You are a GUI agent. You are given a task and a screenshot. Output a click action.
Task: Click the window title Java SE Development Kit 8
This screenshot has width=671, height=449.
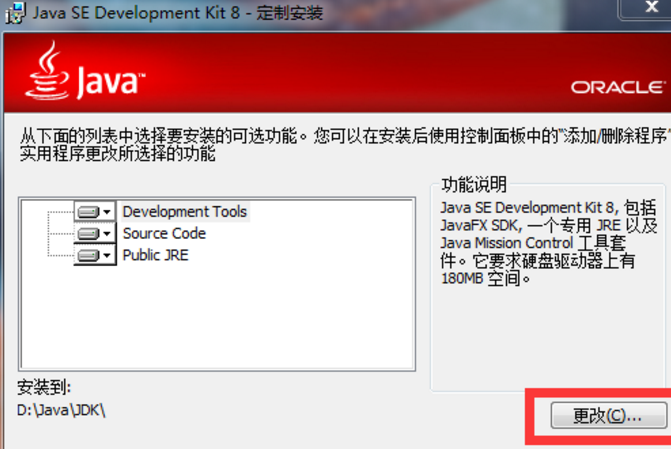tap(137, 13)
